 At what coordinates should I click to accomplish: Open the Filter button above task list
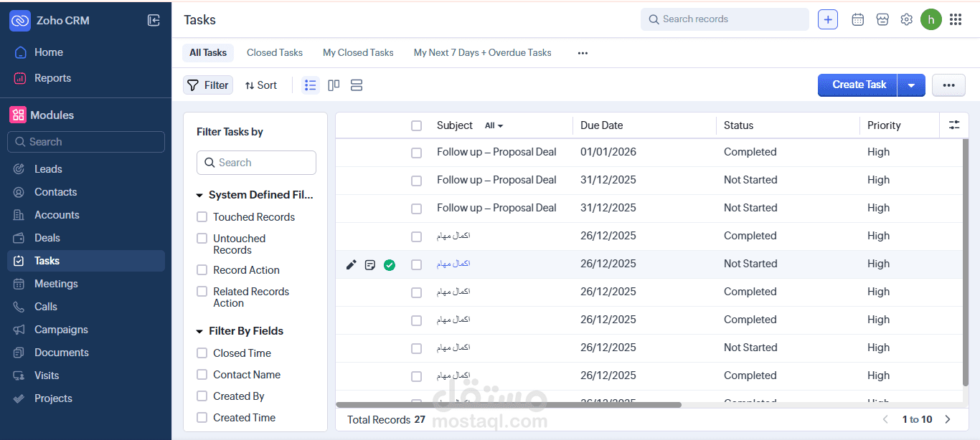click(207, 85)
